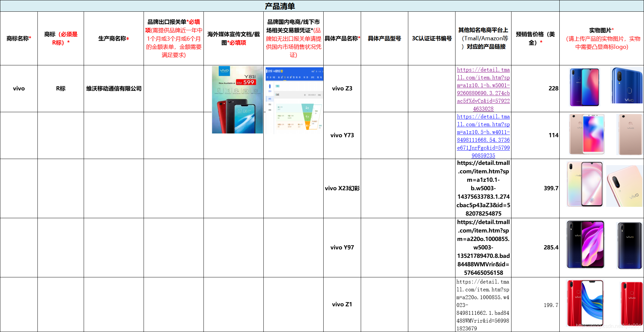Click the empty 品牌出口报关单 cell in vivo row
The image size is (644, 332).
pyautogui.click(x=174, y=88)
